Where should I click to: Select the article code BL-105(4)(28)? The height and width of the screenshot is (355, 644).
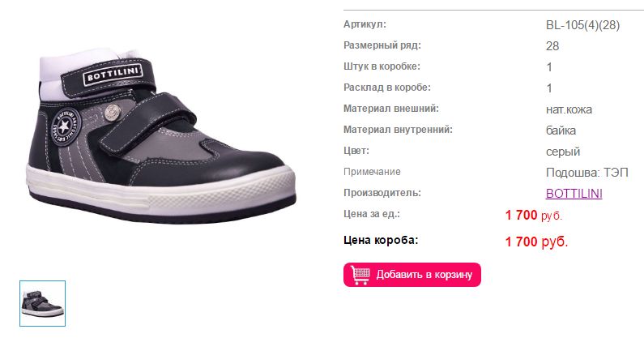(582, 25)
